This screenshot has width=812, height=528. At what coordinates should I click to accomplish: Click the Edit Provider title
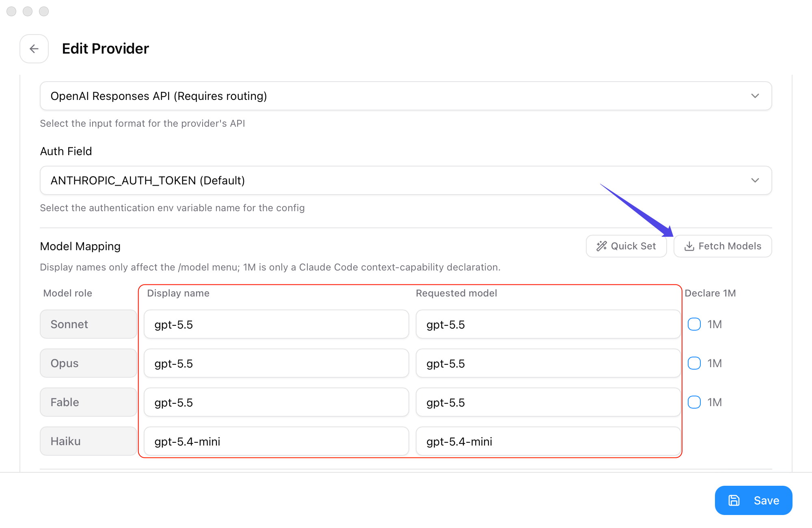pos(106,49)
